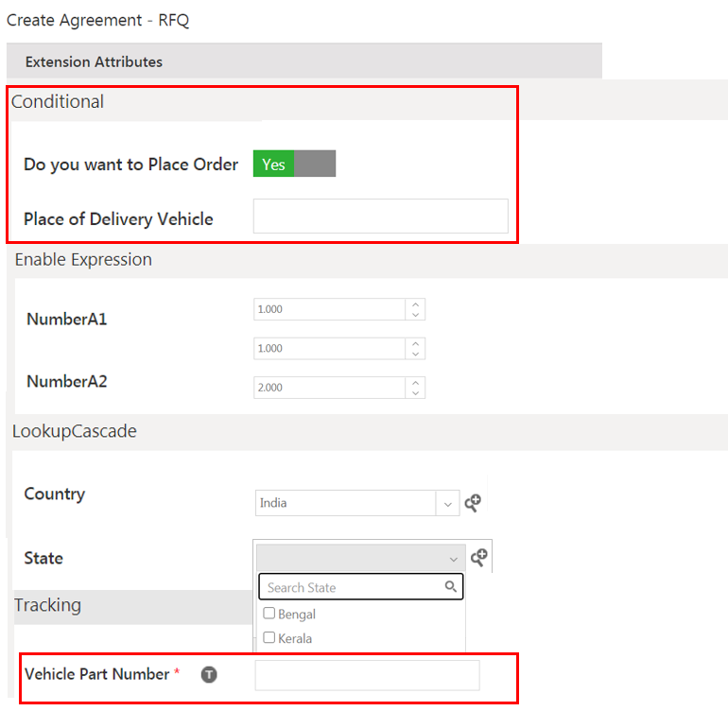Tick the Kerala state option
Image resolution: width=728 pixels, height=711 pixels.
[x=269, y=638]
